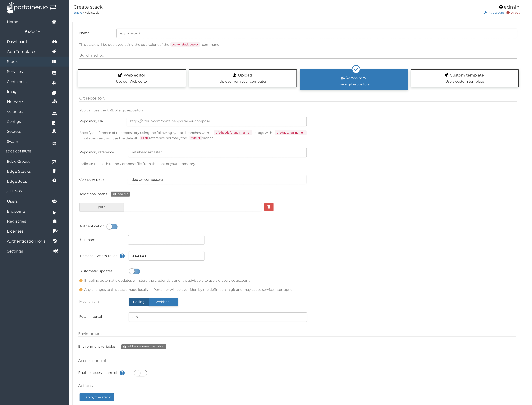Open the my account link
Screen dimensions: 532x405
[x=494, y=12]
